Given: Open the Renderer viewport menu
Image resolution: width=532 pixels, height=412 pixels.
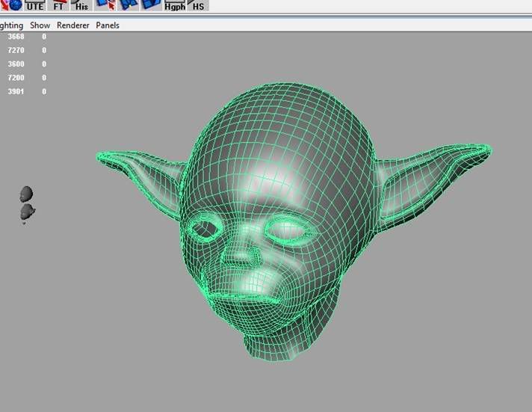Looking at the screenshot, I should [73, 25].
